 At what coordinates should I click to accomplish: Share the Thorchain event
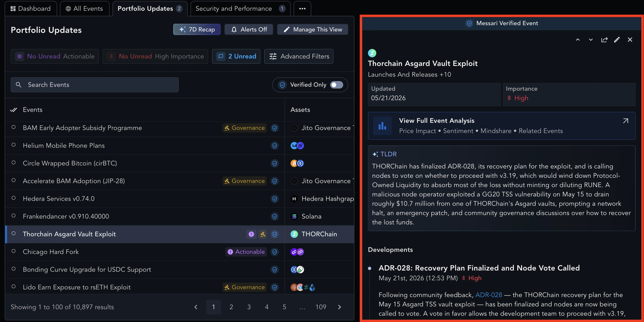tap(604, 40)
